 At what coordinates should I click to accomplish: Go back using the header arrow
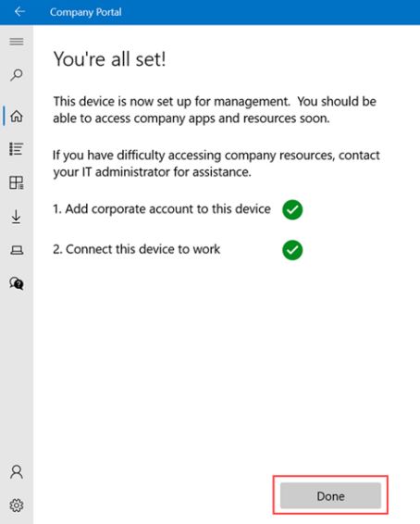click(19, 12)
